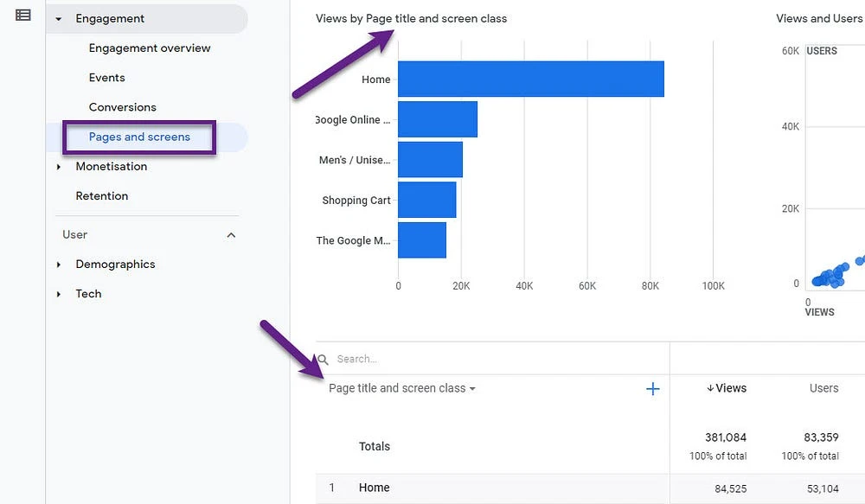This screenshot has width=865, height=504.
Task: Open the Conversions report
Action: 122,106
